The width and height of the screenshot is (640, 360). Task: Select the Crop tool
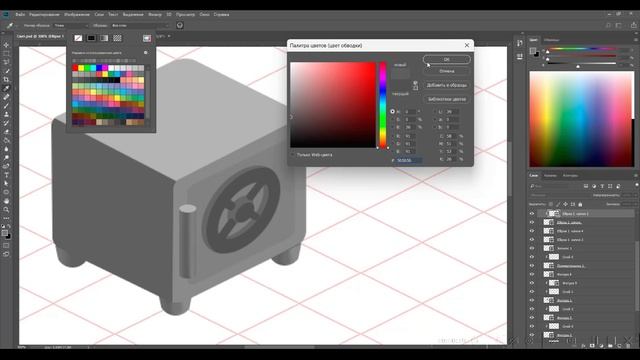(6, 80)
